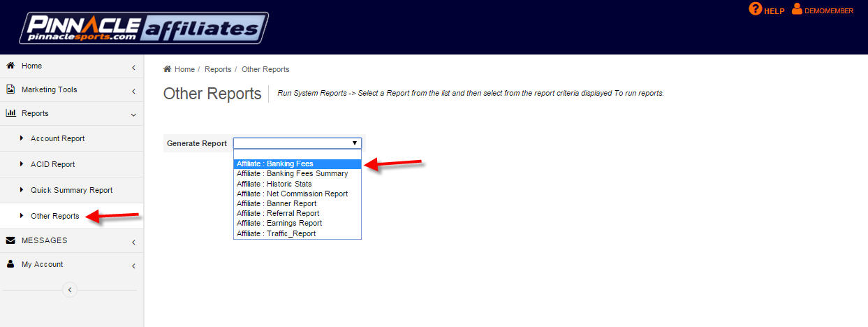Click the Account Report triangle bullet
This screenshot has width=868, height=327.
point(22,138)
